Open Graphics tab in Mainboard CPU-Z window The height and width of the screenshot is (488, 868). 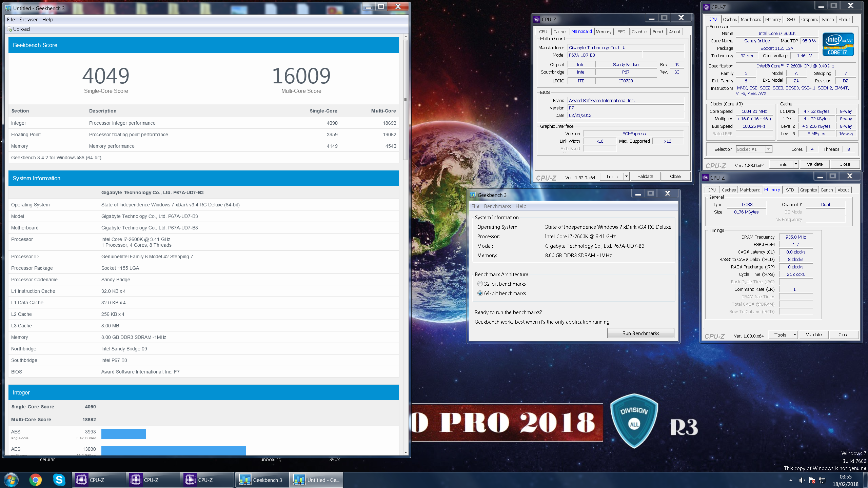point(640,32)
